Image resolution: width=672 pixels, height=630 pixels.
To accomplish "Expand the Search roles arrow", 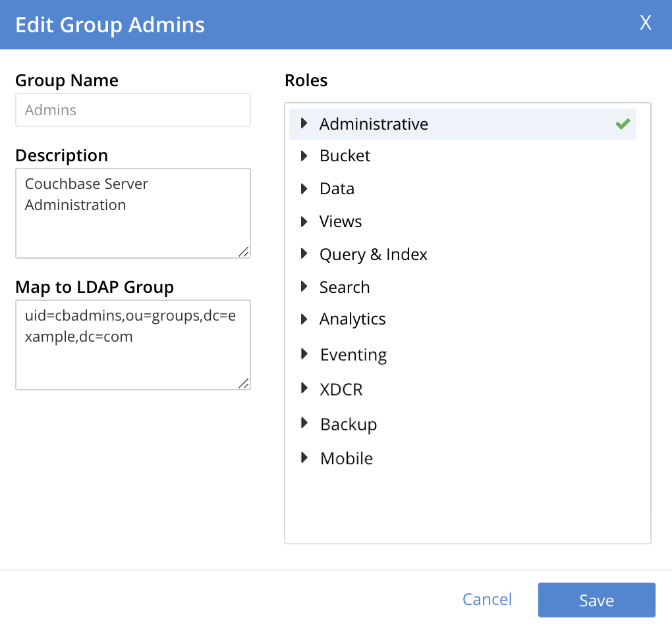I will [304, 286].
